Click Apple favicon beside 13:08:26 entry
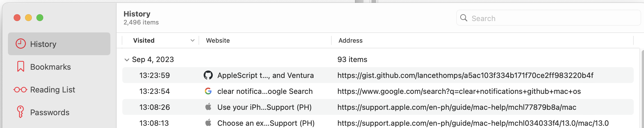 (x=208, y=107)
